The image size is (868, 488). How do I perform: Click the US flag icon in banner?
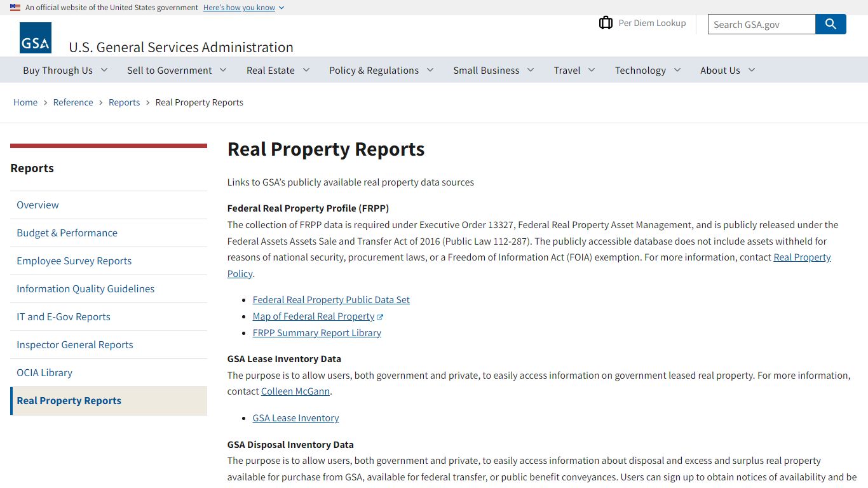pos(15,8)
